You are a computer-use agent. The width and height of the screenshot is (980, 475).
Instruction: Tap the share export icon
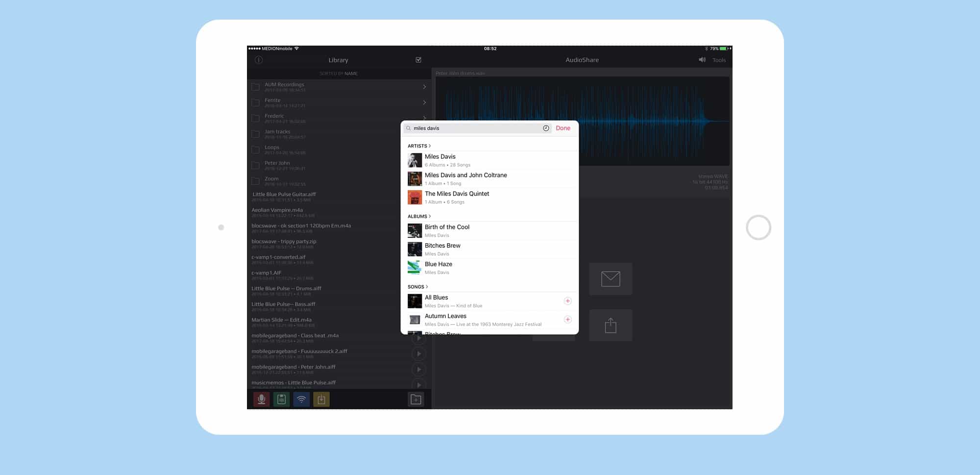pyautogui.click(x=610, y=325)
